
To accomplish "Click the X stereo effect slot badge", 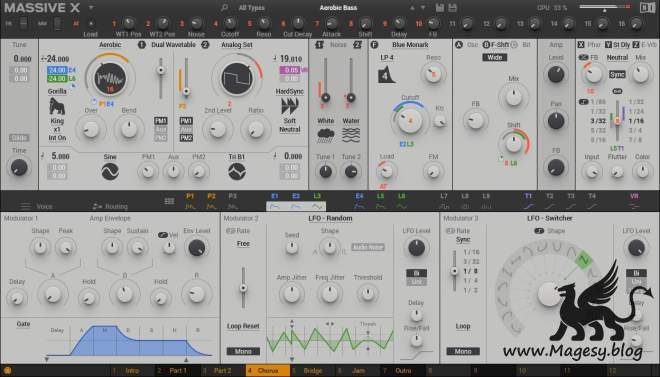I will coord(581,45).
